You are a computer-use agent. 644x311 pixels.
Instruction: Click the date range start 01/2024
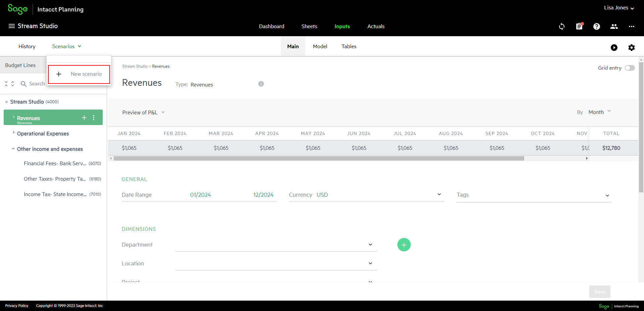pyautogui.click(x=200, y=195)
